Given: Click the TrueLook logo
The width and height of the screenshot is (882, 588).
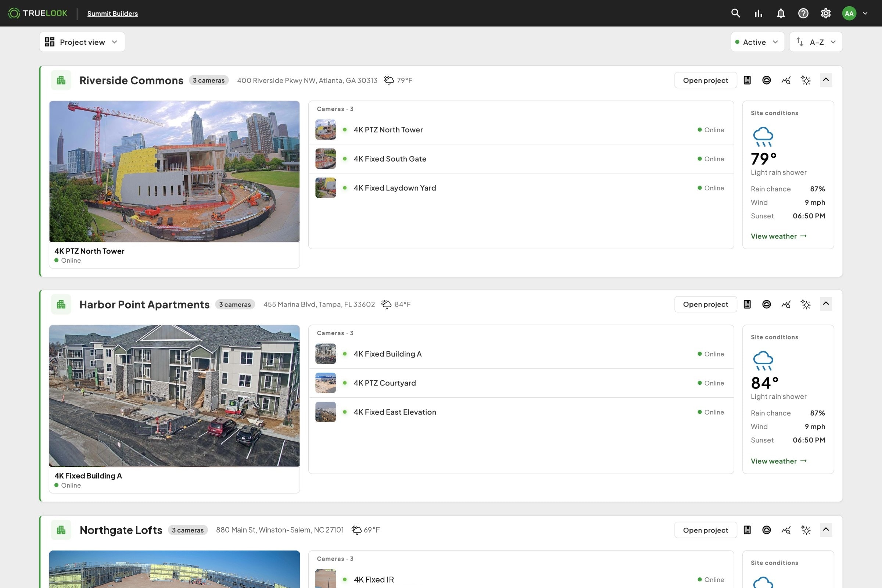Looking at the screenshot, I should (37, 13).
